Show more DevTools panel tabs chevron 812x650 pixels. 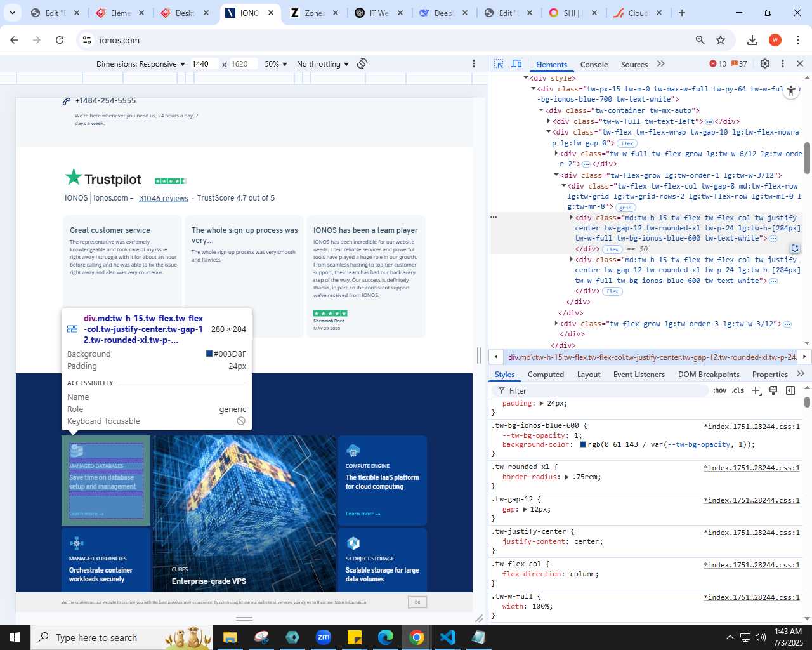(x=661, y=64)
